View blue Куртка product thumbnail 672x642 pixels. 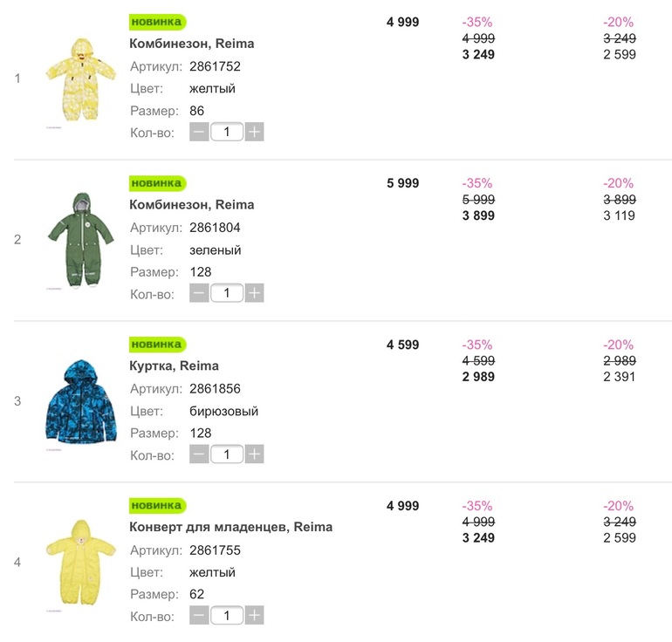(x=80, y=401)
